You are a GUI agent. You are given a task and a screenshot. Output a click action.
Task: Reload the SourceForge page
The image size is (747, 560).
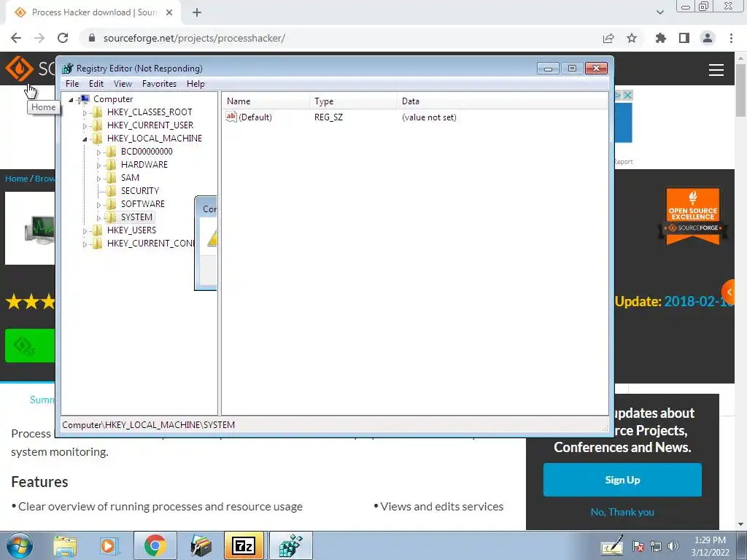click(x=63, y=38)
